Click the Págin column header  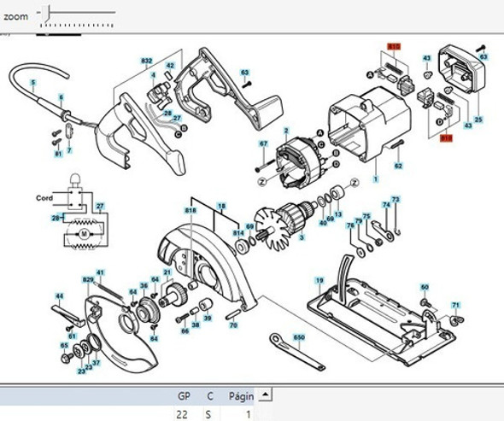pyautogui.click(x=241, y=396)
